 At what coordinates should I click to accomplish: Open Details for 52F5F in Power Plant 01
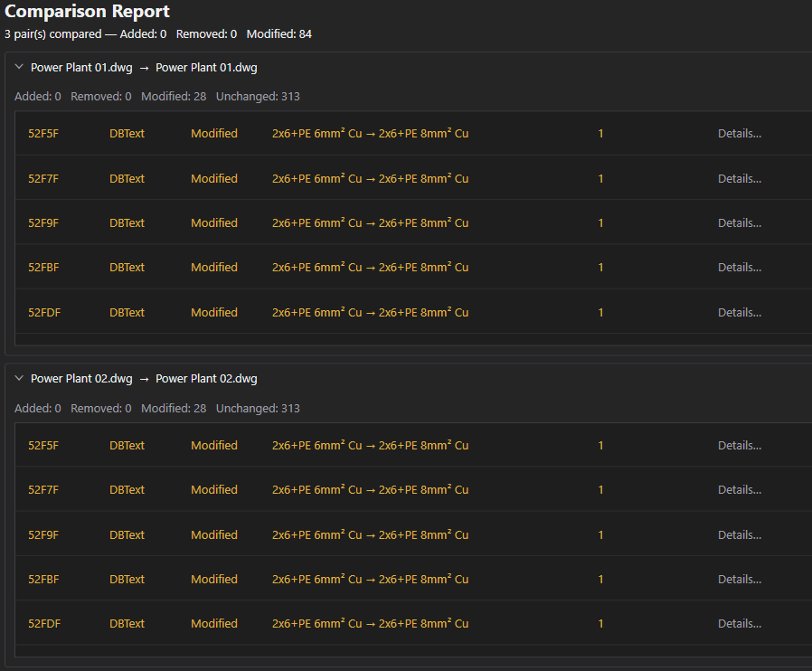[740, 134]
